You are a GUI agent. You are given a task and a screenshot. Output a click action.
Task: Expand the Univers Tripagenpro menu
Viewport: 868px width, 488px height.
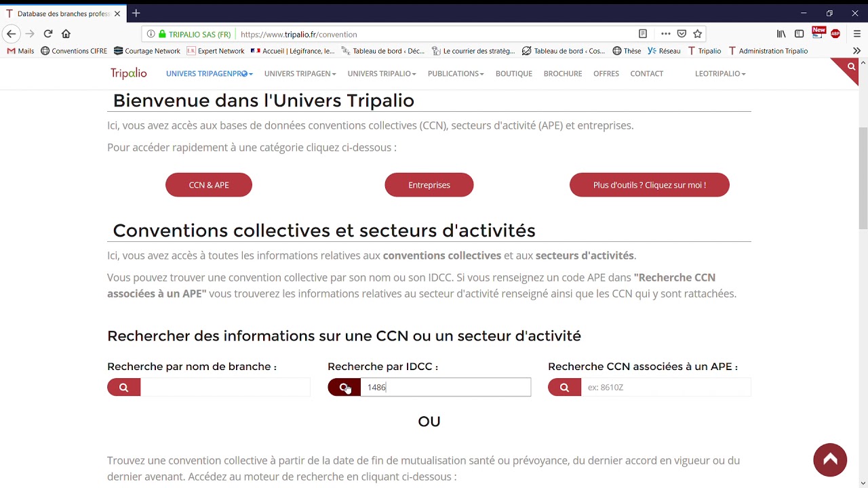[209, 73]
